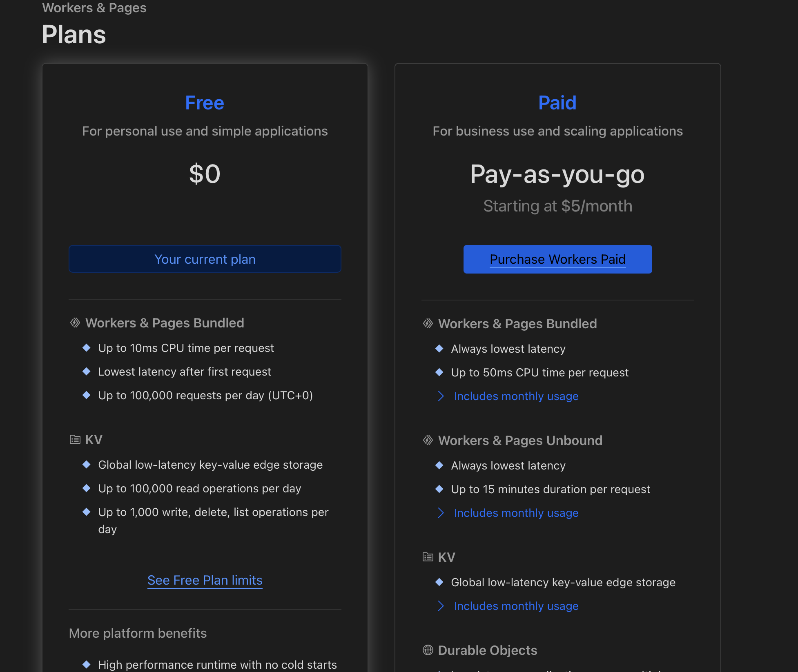Screen dimensions: 798x672
Task: Click the Durable Objects globe icon
Action: point(428,650)
